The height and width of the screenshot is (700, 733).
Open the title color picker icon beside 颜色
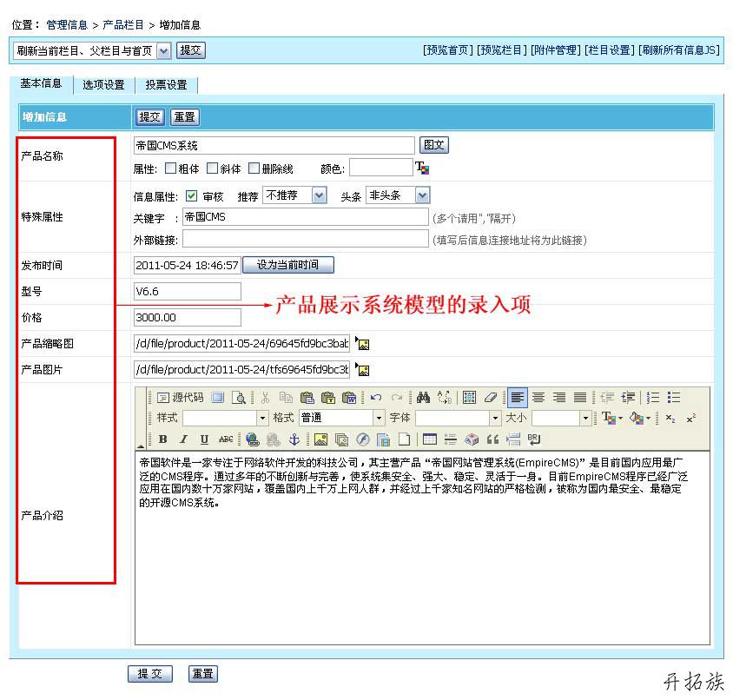click(x=422, y=168)
